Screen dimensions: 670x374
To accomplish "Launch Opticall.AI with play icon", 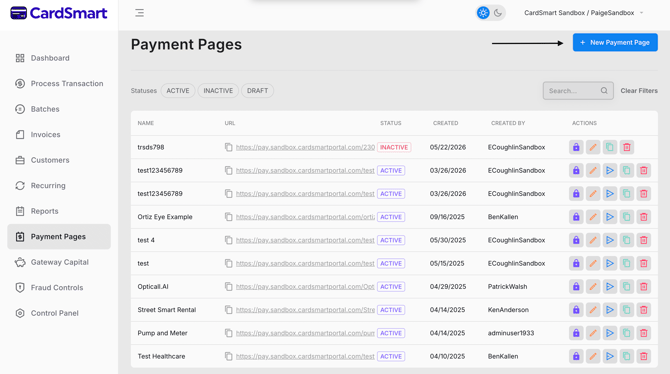I will (x=610, y=286).
